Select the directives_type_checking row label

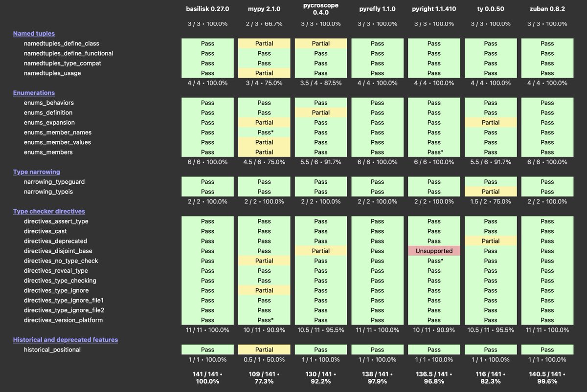[60, 281]
